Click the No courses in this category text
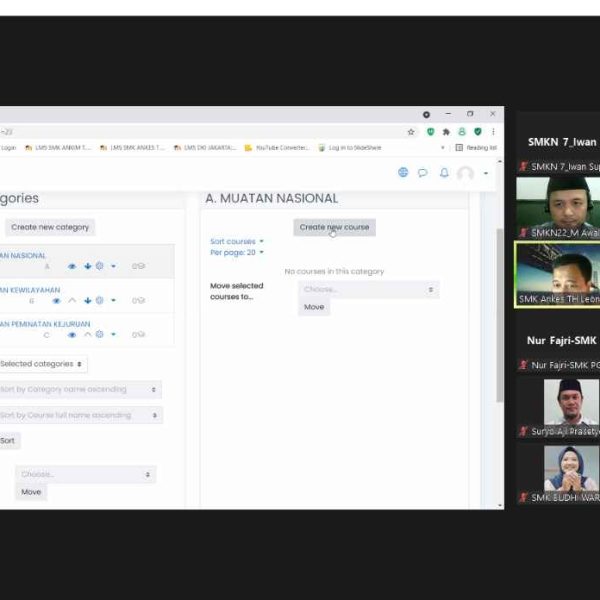The height and width of the screenshot is (600, 600). (x=334, y=272)
